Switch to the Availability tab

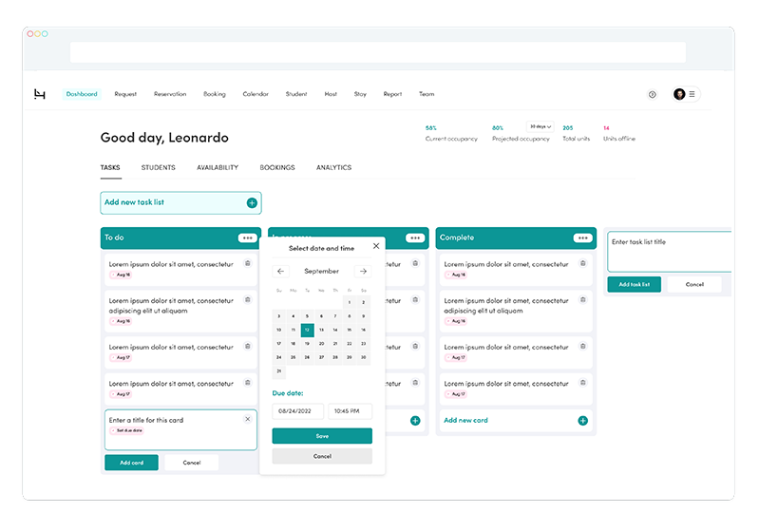pos(218,167)
